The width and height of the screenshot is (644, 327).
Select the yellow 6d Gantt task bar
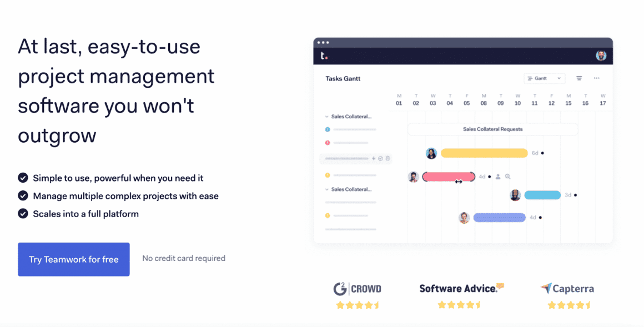click(484, 153)
